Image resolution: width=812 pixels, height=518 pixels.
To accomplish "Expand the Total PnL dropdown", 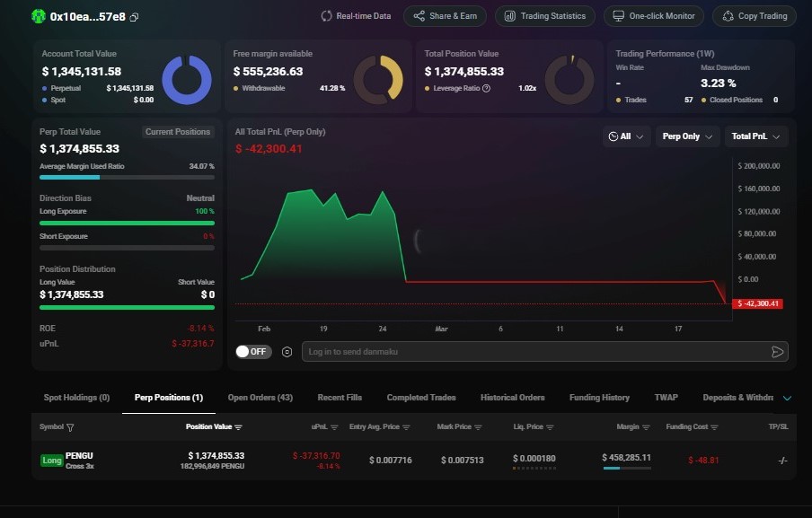I will [756, 136].
